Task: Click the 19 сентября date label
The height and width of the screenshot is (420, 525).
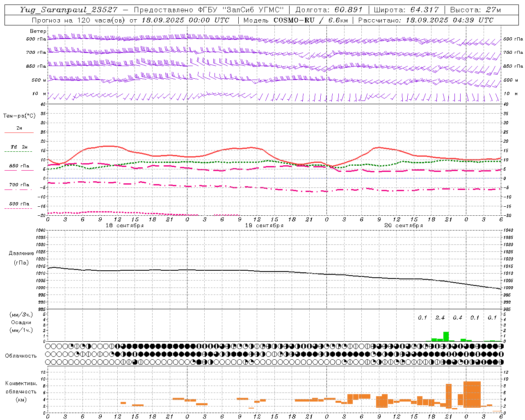Action: 264,226
